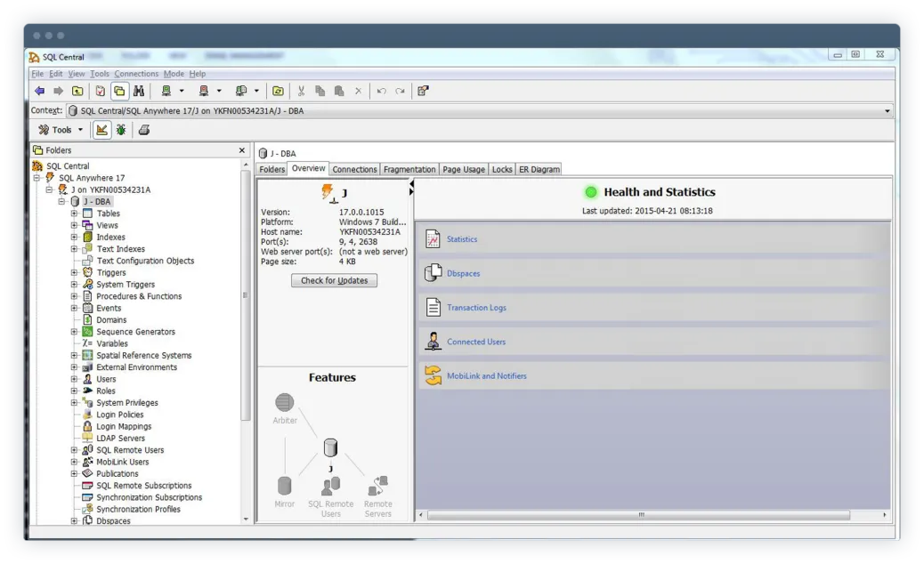Open the Context address dropdown
This screenshot has width=924, height=564.
pyautogui.click(x=887, y=110)
